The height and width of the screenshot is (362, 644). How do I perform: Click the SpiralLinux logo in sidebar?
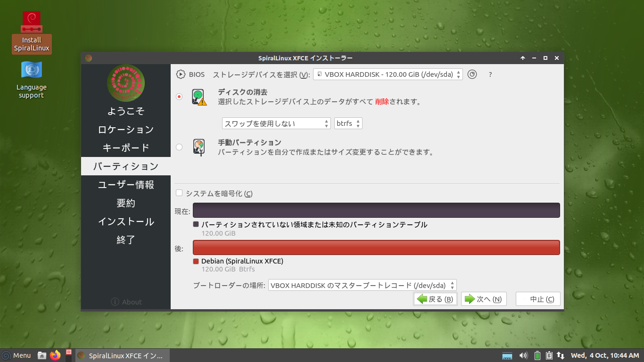126,82
